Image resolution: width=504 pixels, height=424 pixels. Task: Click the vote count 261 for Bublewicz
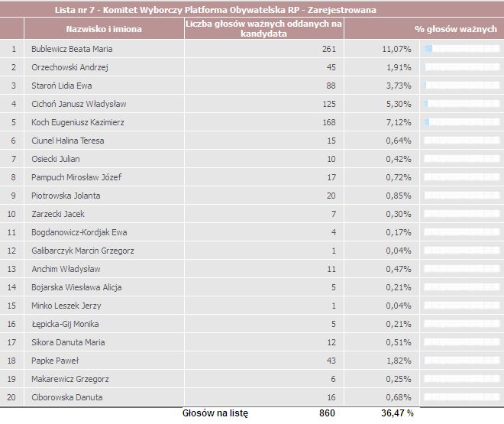pyautogui.click(x=329, y=49)
